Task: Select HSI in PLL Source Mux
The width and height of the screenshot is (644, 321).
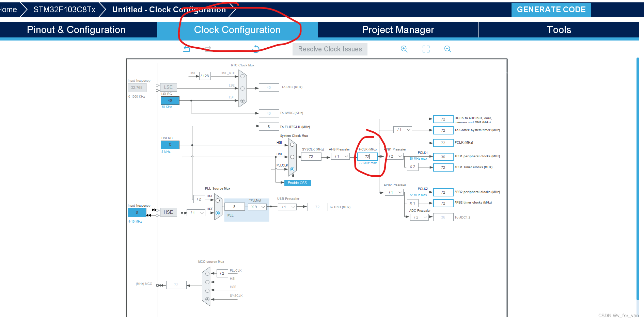Action: [x=218, y=200]
